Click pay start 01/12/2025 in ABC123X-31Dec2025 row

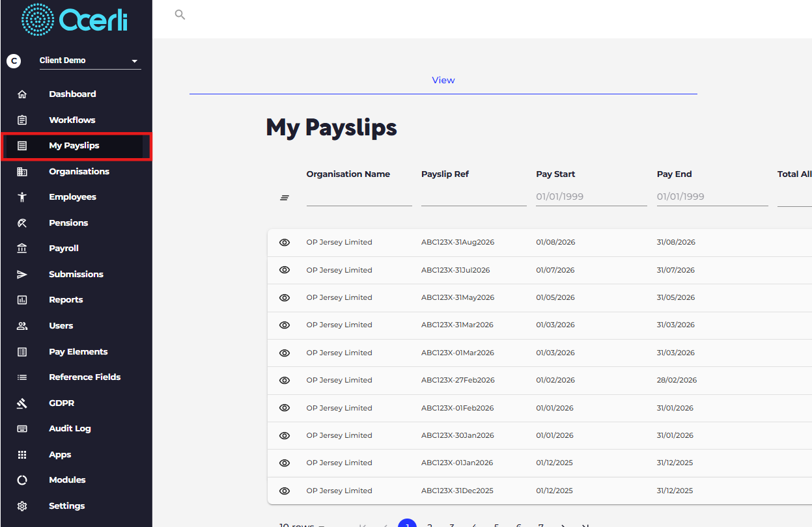tap(555, 491)
